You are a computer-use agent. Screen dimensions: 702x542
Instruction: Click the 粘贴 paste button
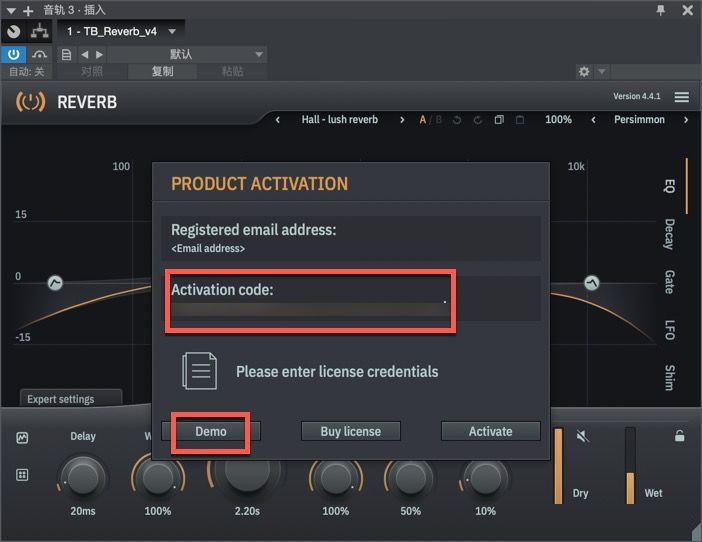(232, 72)
